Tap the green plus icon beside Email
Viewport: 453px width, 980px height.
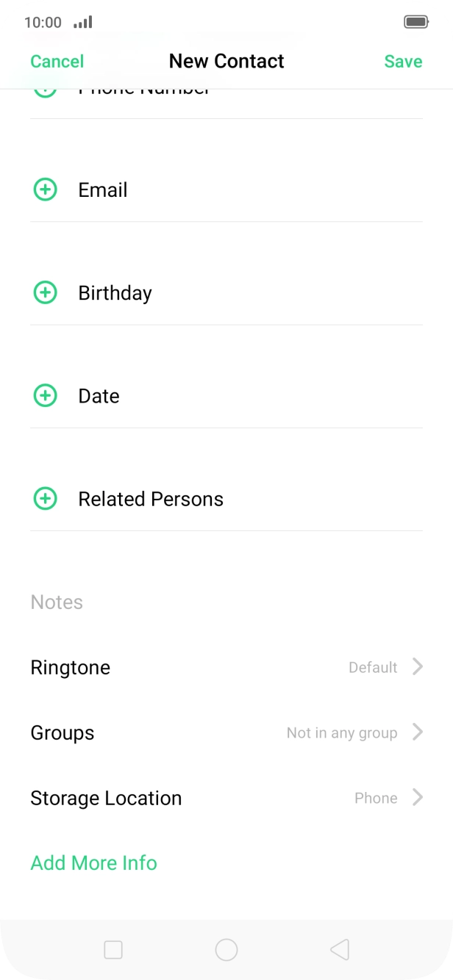tap(46, 190)
